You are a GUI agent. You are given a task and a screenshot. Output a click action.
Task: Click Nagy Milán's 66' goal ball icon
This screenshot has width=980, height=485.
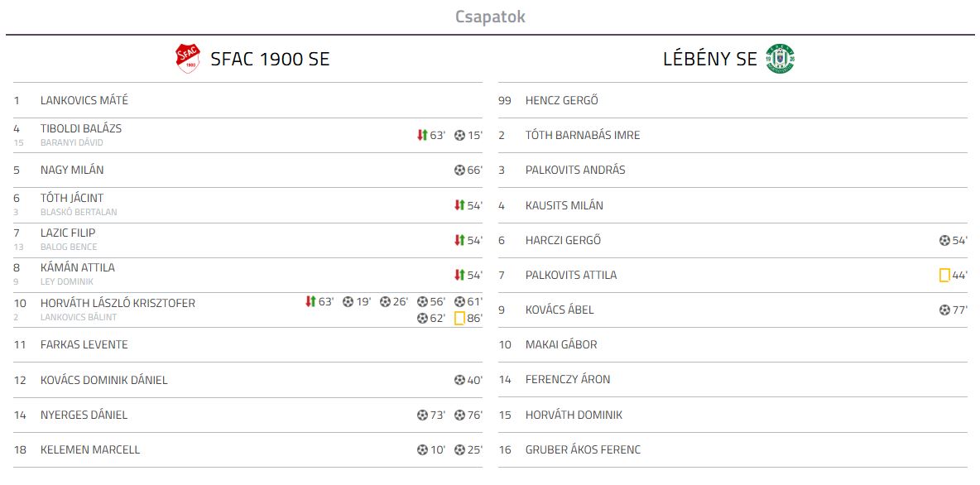point(459,170)
